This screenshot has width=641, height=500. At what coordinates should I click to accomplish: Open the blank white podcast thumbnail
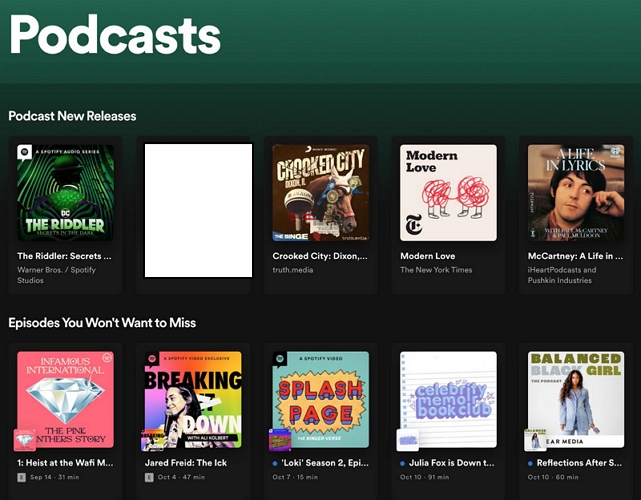tap(198, 210)
